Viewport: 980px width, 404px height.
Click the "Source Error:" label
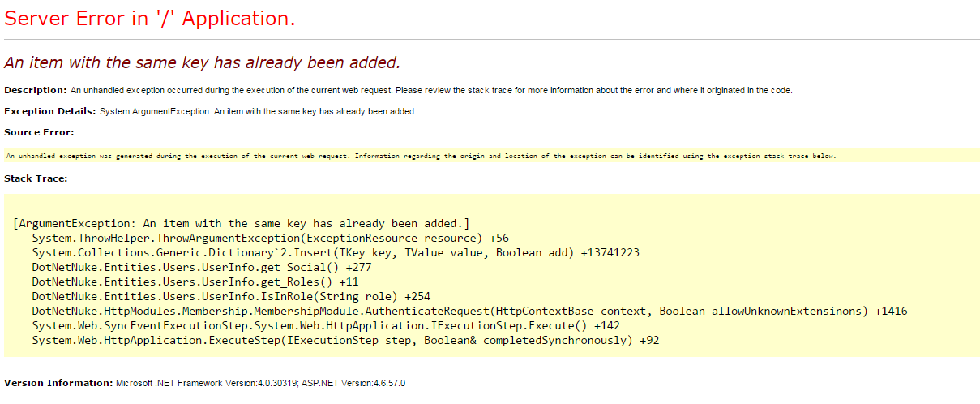[39, 132]
